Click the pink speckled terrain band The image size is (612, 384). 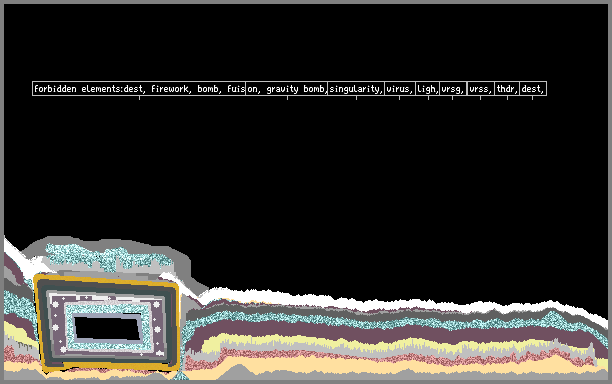tap(390, 357)
